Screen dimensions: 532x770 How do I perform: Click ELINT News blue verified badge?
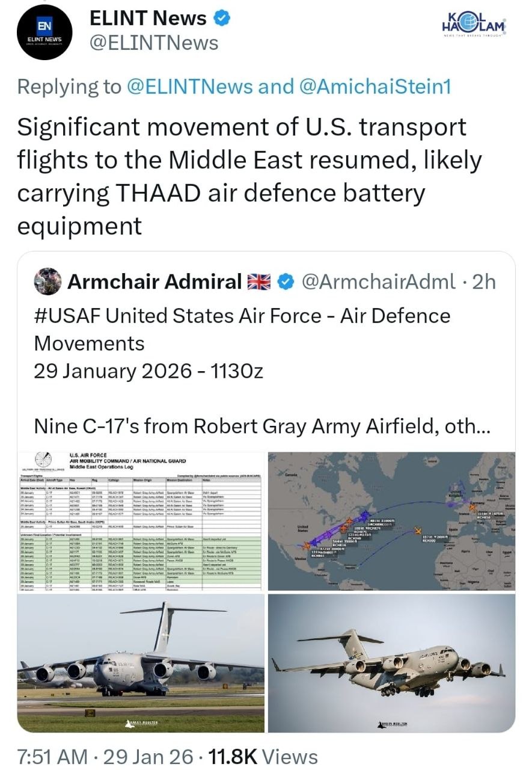pyautogui.click(x=222, y=19)
